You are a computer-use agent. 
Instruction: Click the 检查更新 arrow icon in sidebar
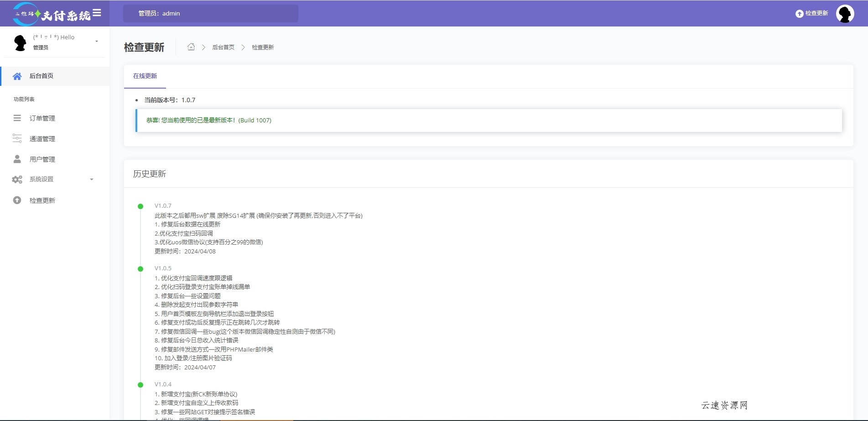(x=17, y=200)
